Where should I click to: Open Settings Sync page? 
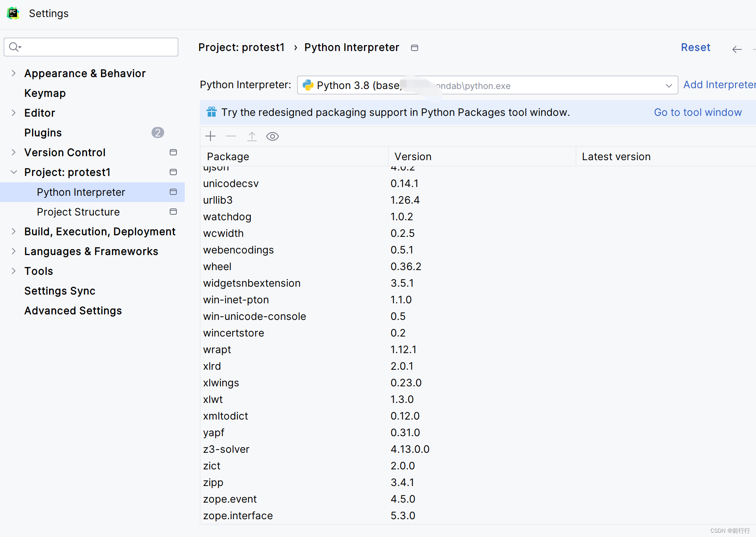click(x=60, y=291)
